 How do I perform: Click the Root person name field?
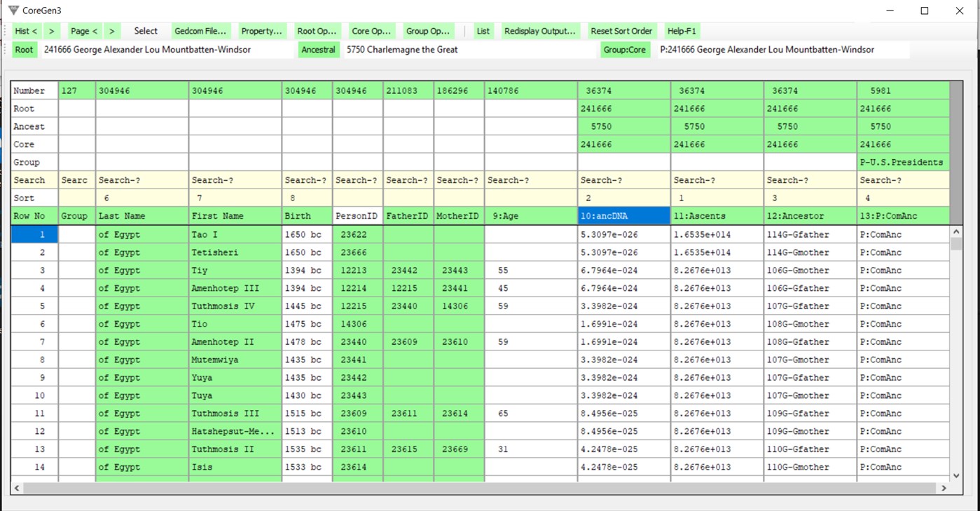147,50
